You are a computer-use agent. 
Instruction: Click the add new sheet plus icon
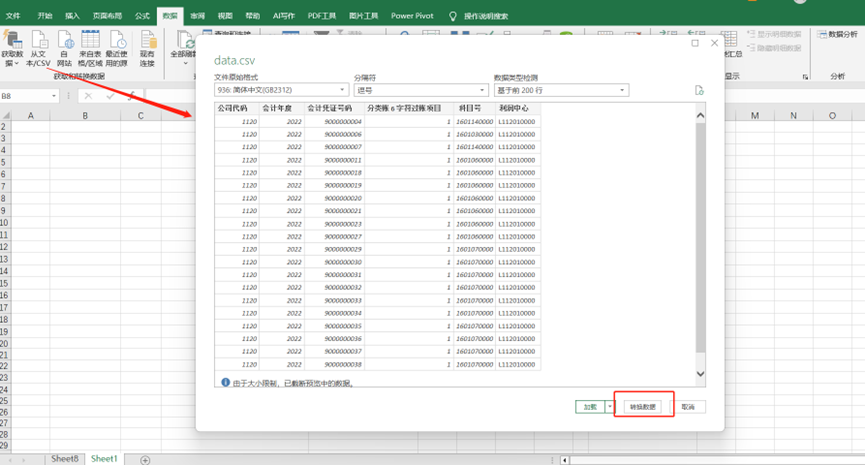point(145,459)
